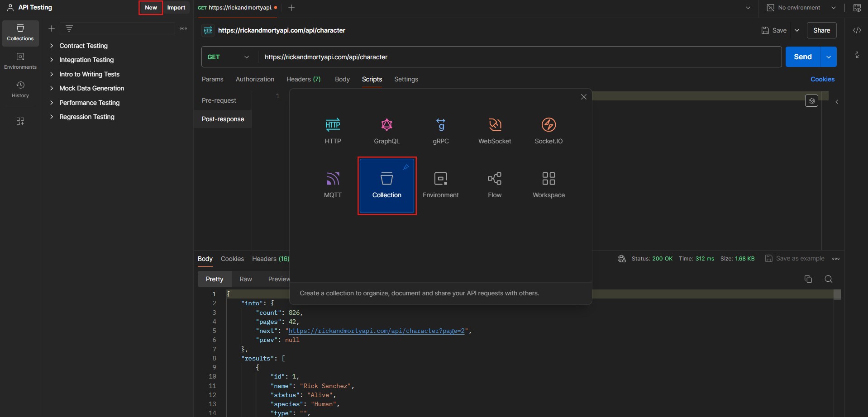Open the code snippet panel icon
Image resolution: width=868 pixels, height=417 pixels.
[x=857, y=30]
